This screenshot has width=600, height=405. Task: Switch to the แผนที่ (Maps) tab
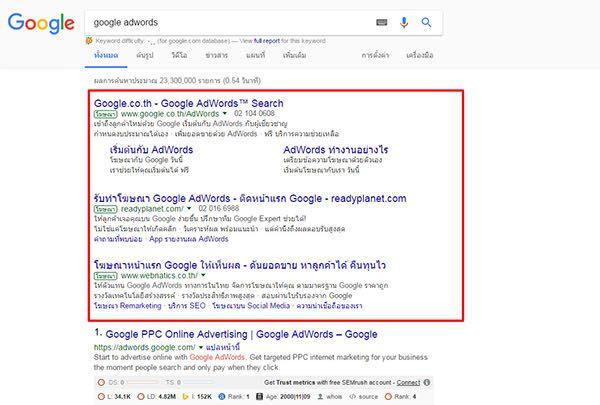pyautogui.click(x=255, y=56)
